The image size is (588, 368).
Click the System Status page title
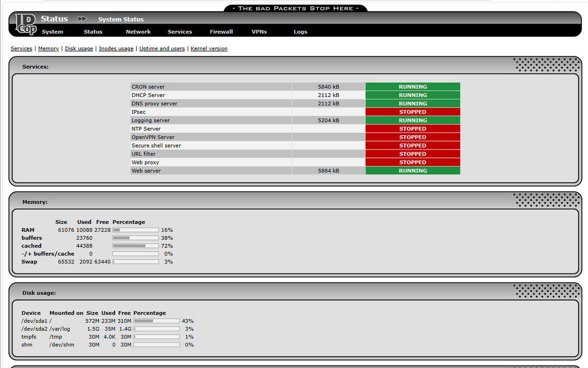pos(121,20)
